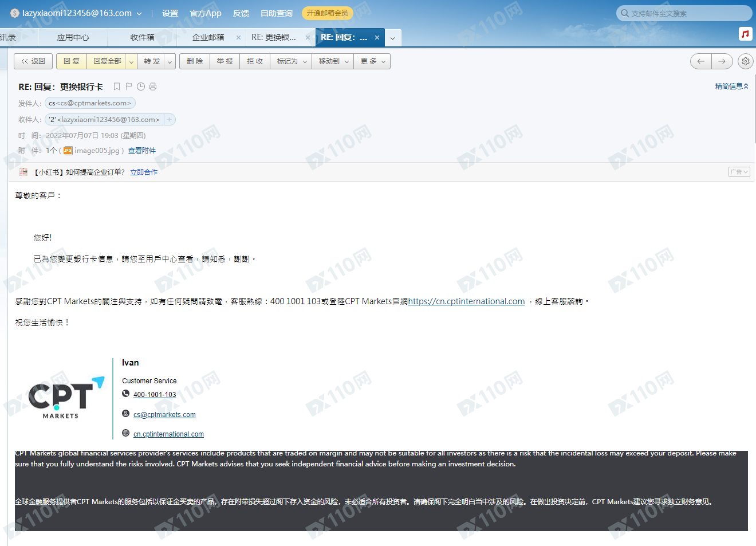
Task: Click 开通邮箱会员 membership button
Action: pyautogui.click(x=327, y=13)
